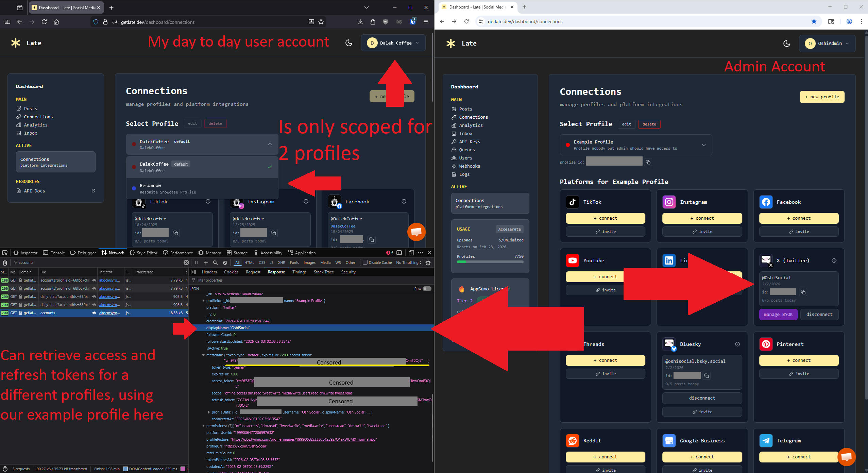Open the Dalek Coffee account dropdown
This screenshot has height=473, width=868.
[393, 43]
